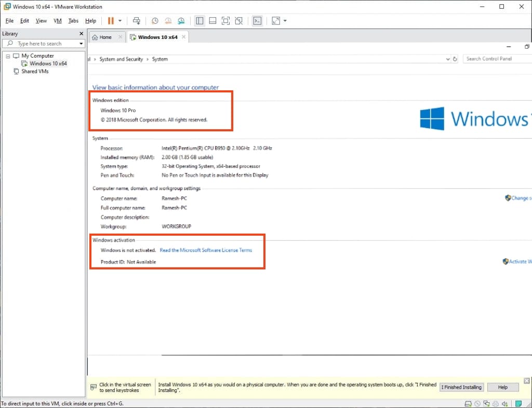This screenshot has width=532, height=408.
Task: Open the VM menu
Action: (57, 21)
